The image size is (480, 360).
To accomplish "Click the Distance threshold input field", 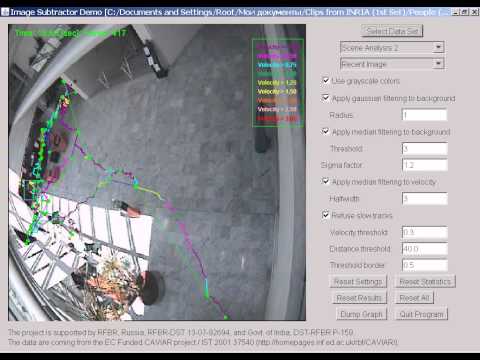I will pyautogui.click(x=424, y=249).
